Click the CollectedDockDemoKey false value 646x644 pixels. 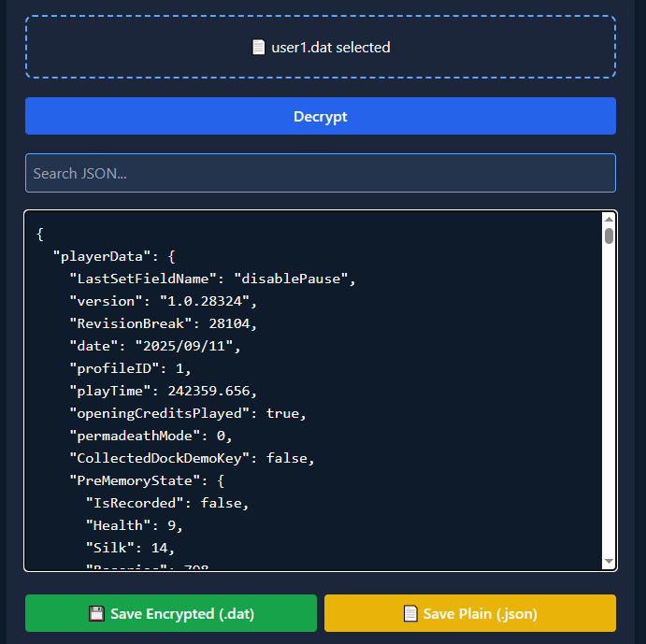click(x=287, y=458)
